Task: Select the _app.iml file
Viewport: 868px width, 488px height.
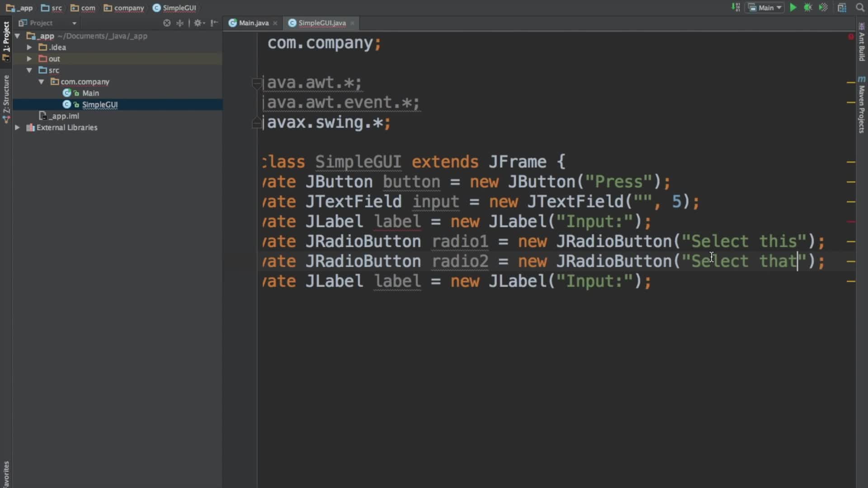Action: 59,116
